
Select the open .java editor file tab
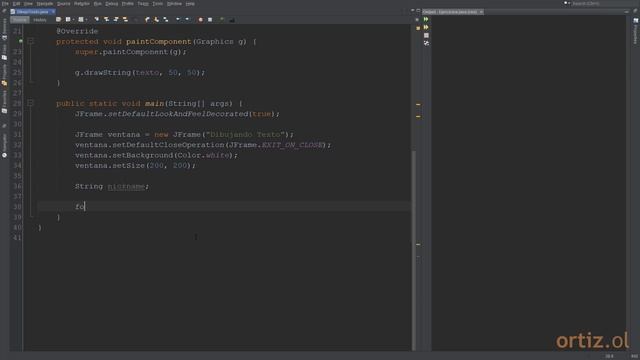point(32,12)
